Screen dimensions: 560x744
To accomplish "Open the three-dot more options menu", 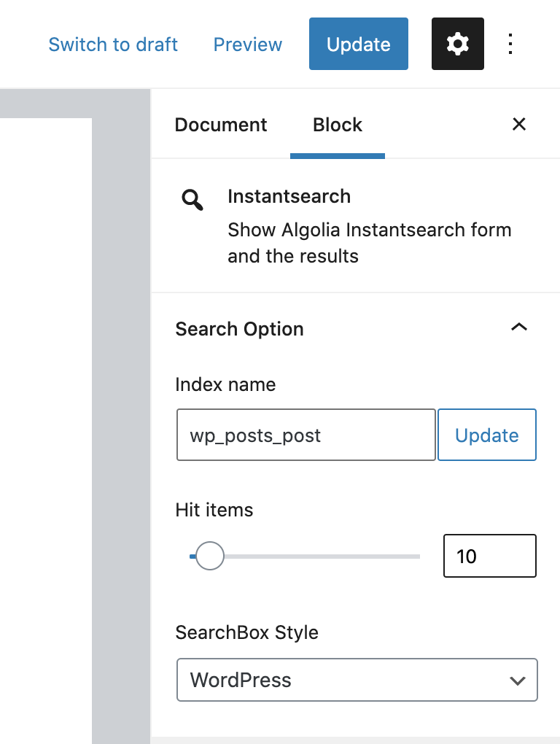I will (x=510, y=44).
